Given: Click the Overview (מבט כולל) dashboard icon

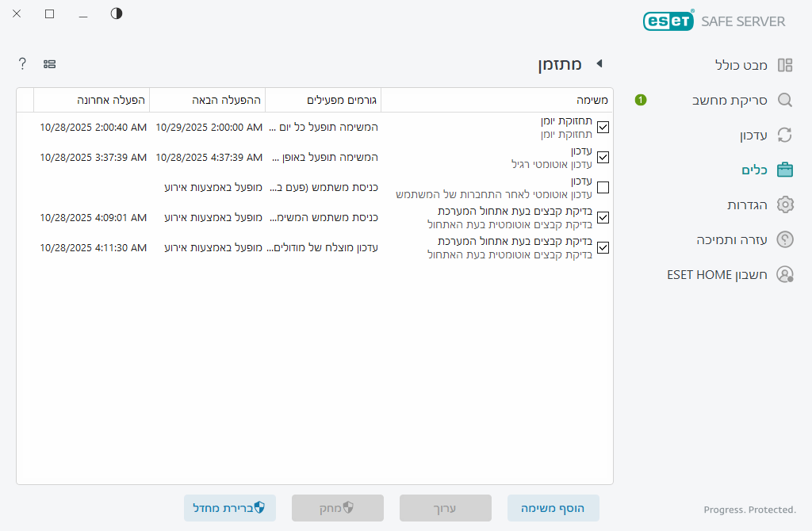Looking at the screenshot, I should point(785,65).
